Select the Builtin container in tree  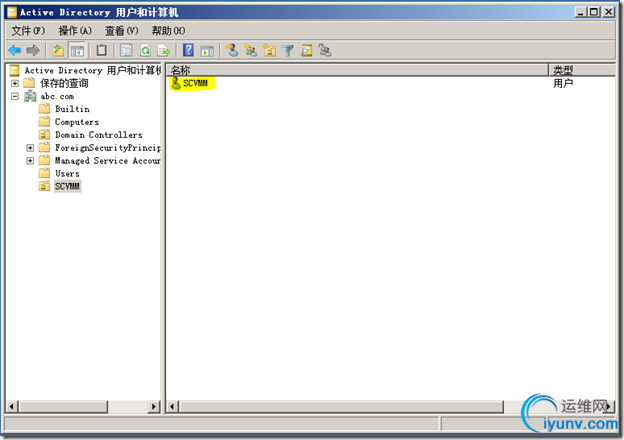coord(72,109)
